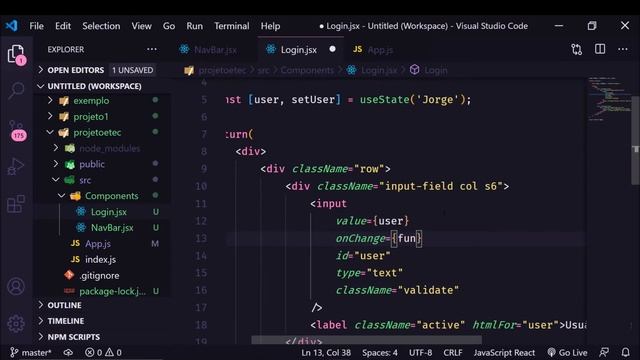Open the notifications bell
Screen dimensions: 640x360
[x=625, y=352]
